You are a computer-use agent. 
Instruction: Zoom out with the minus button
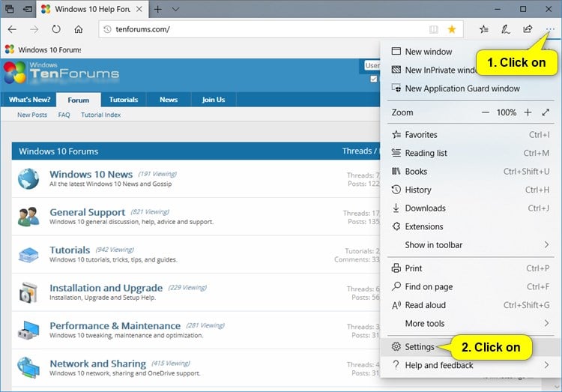486,112
